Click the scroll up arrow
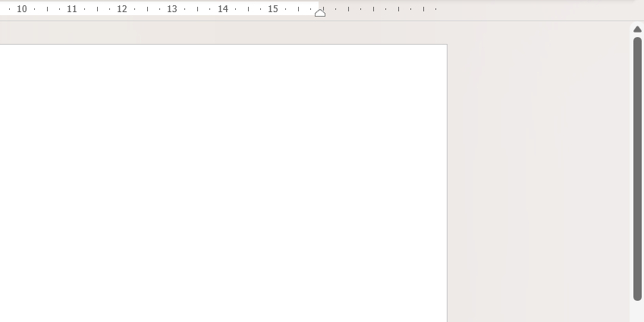This screenshot has height=322, width=644. coord(637,29)
